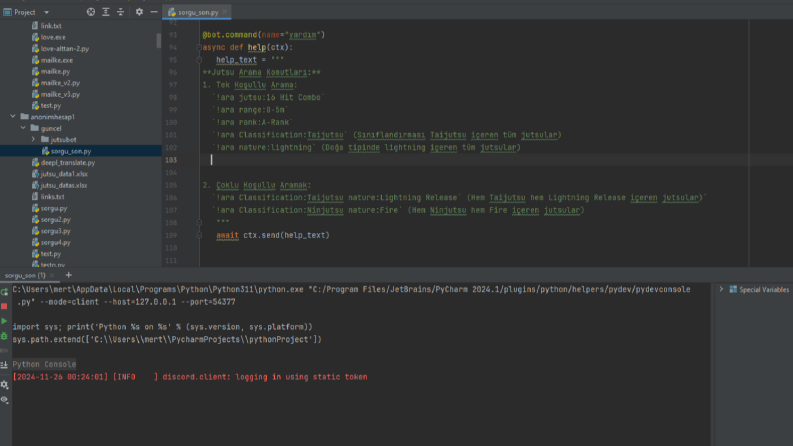This screenshot has height=446, width=793.
Task: Select the sorgu_son (1) console tab
Action: pyautogui.click(x=25, y=275)
